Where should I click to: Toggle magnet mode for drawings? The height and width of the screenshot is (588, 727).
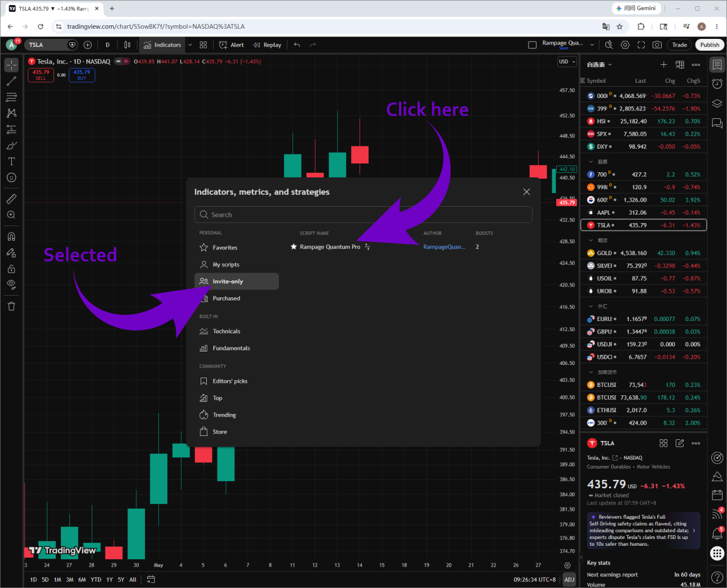click(x=11, y=237)
